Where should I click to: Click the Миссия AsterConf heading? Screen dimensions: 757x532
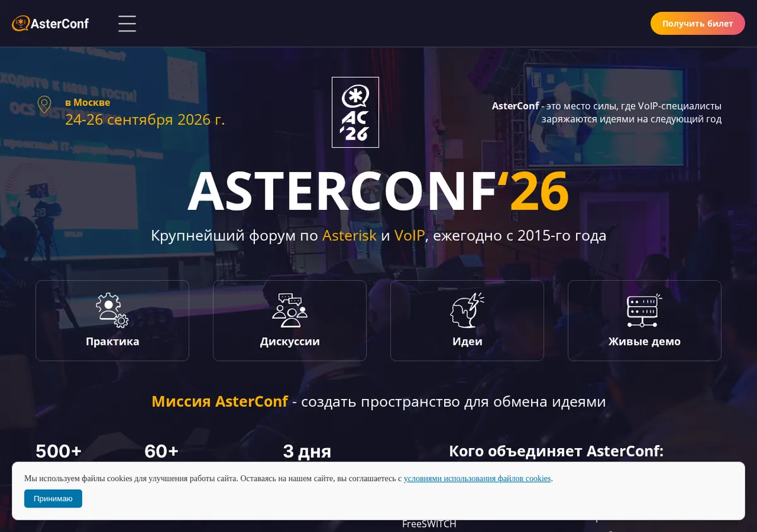[220, 402]
